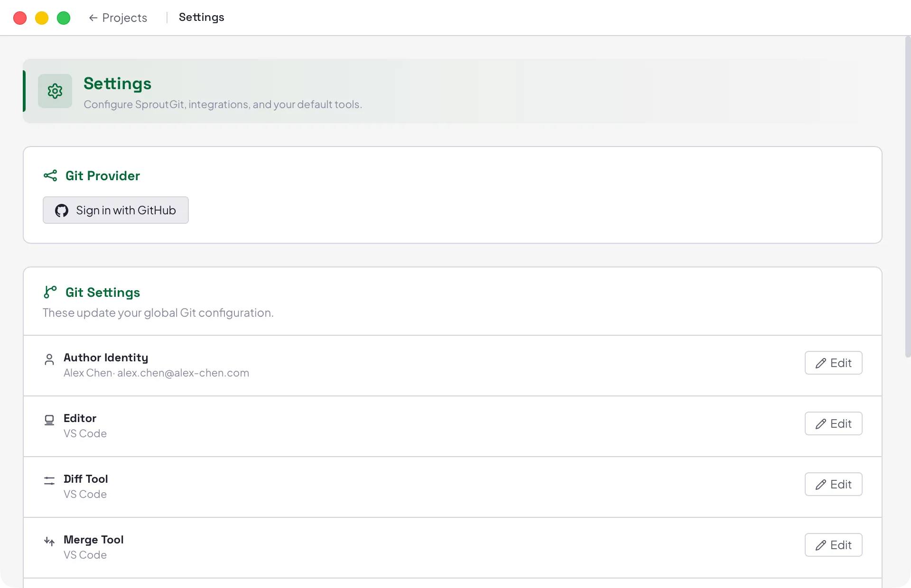Viewport: 911px width, 588px height.
Task: Click the Settings title in the top bar
Action: click(x=201, y=17)
